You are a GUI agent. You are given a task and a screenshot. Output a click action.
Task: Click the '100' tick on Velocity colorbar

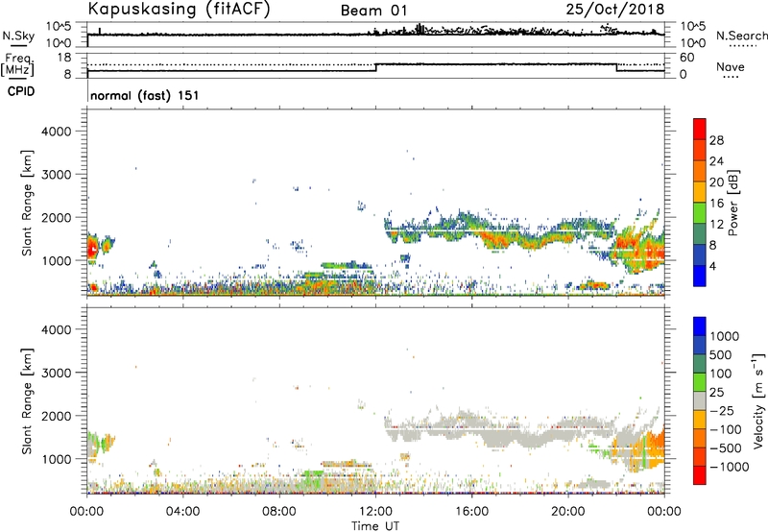721,374
